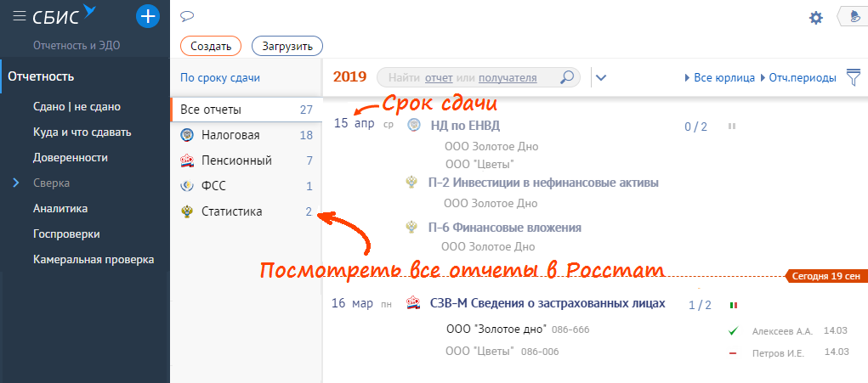868x383 pixels.
Task: Click red dash status for Петров И.Е.
Action: (x=733, y=353)
